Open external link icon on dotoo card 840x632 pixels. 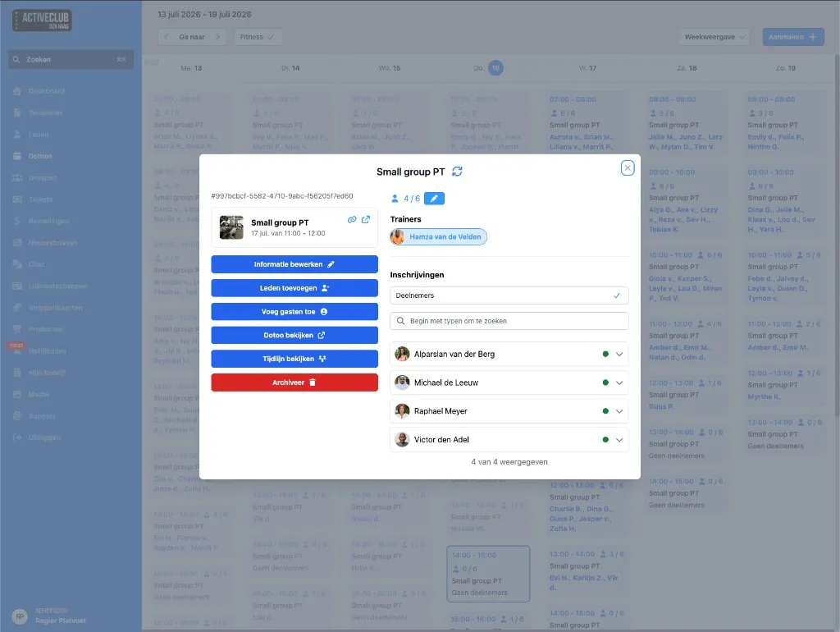click(366, 220)
